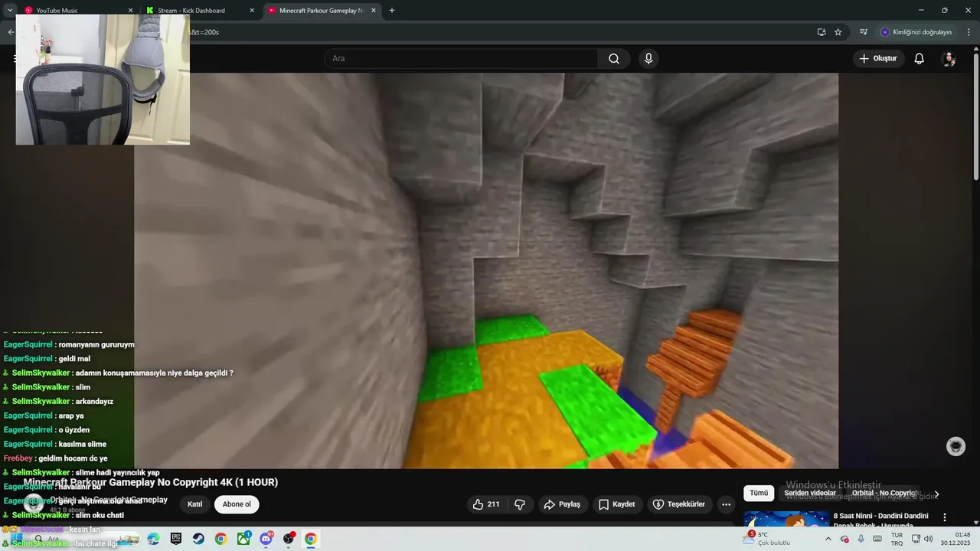Open Xbox app from the taskbar
Screen dimensions: 980x551
pos(243,539)
